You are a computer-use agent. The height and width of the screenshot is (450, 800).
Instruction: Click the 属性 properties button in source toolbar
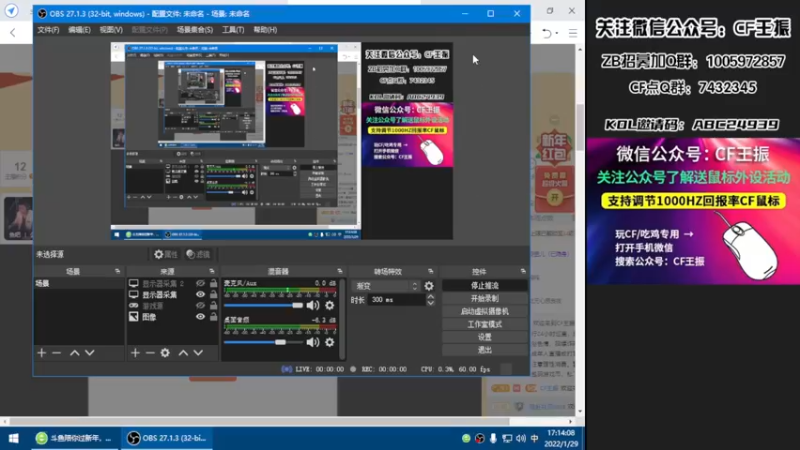(166, 254)
